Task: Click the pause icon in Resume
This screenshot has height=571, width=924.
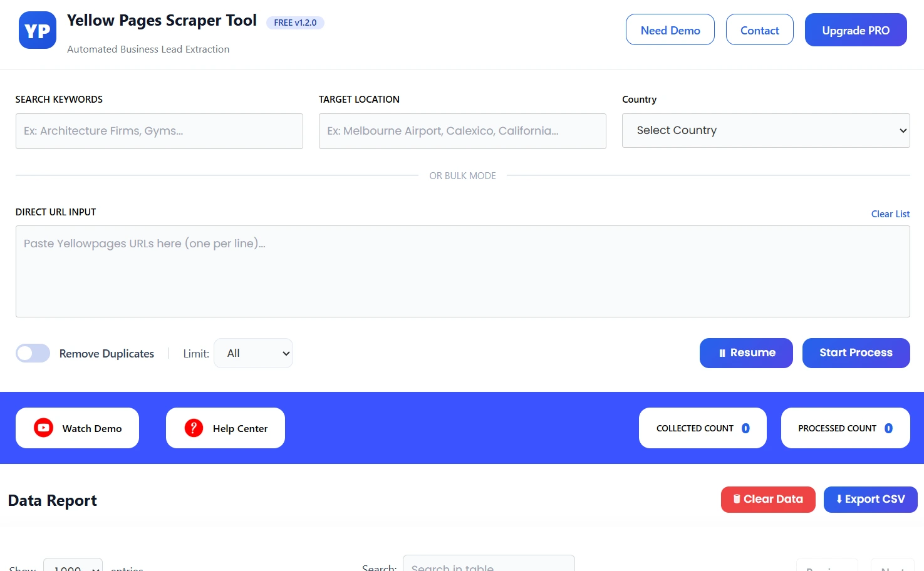Action: point(722,353)
